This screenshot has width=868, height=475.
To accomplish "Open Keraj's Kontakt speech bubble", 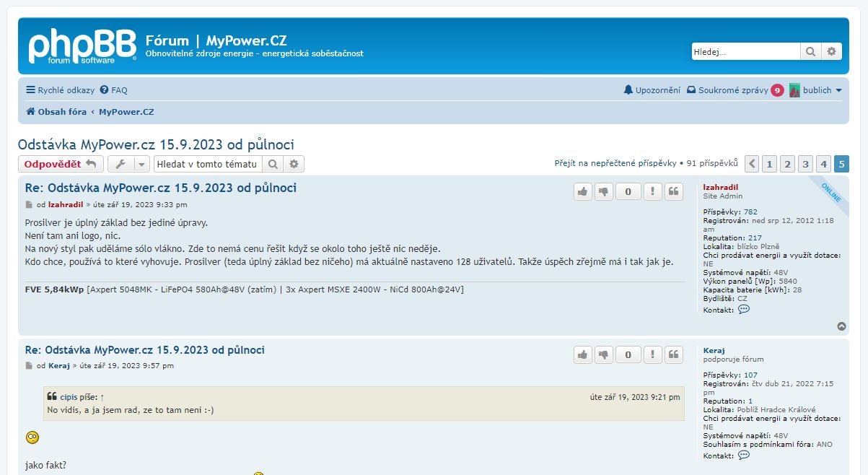I will pos(744,455).
